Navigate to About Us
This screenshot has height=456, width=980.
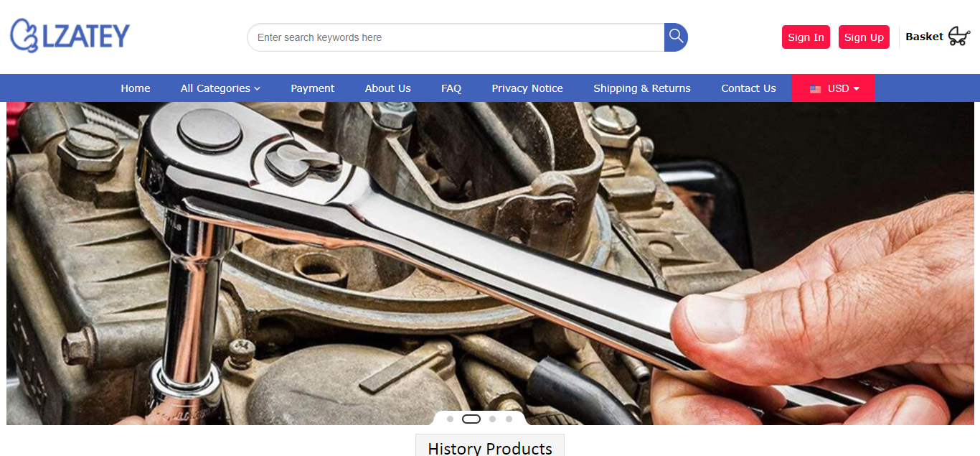tap(387, 88)
